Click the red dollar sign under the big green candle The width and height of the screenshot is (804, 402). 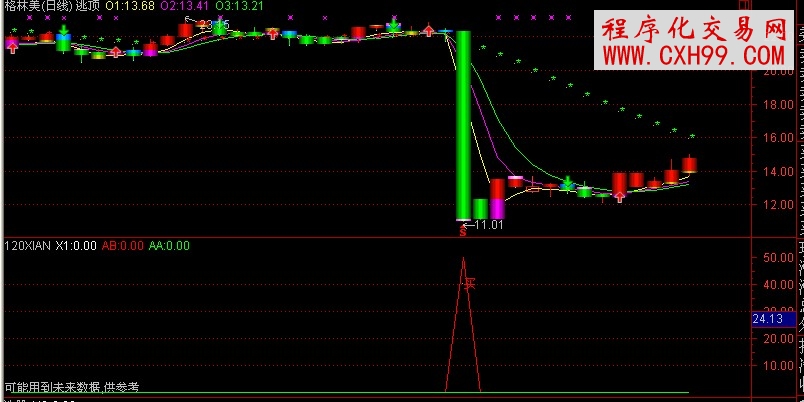tap(462, 231)
